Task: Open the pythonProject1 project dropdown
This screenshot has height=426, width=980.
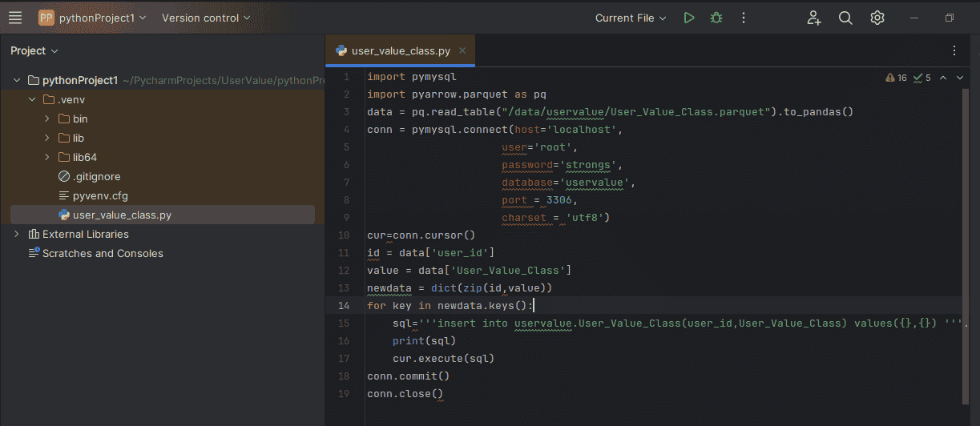Action: (93, 18)
